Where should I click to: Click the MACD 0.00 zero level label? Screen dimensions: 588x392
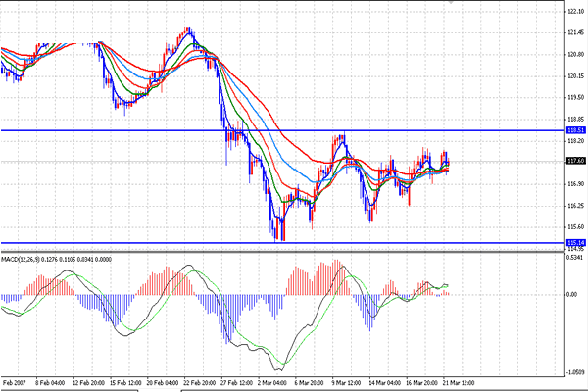coord(573,294)
